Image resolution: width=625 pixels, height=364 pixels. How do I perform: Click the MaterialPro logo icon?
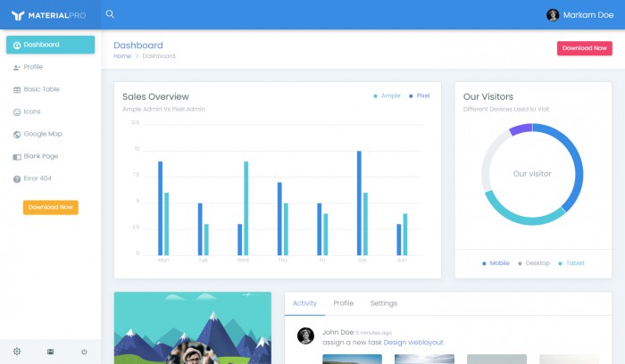click(17, 15)
